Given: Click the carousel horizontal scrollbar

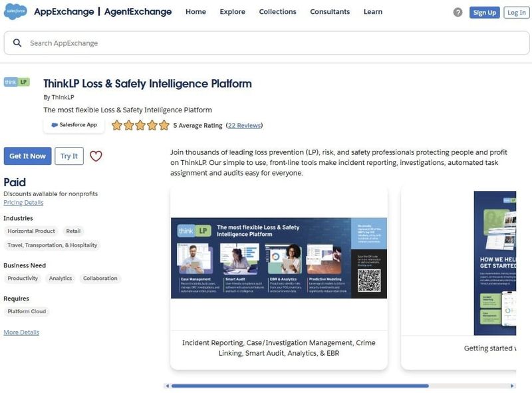Looking at the screenshot, I should (299, 386).
